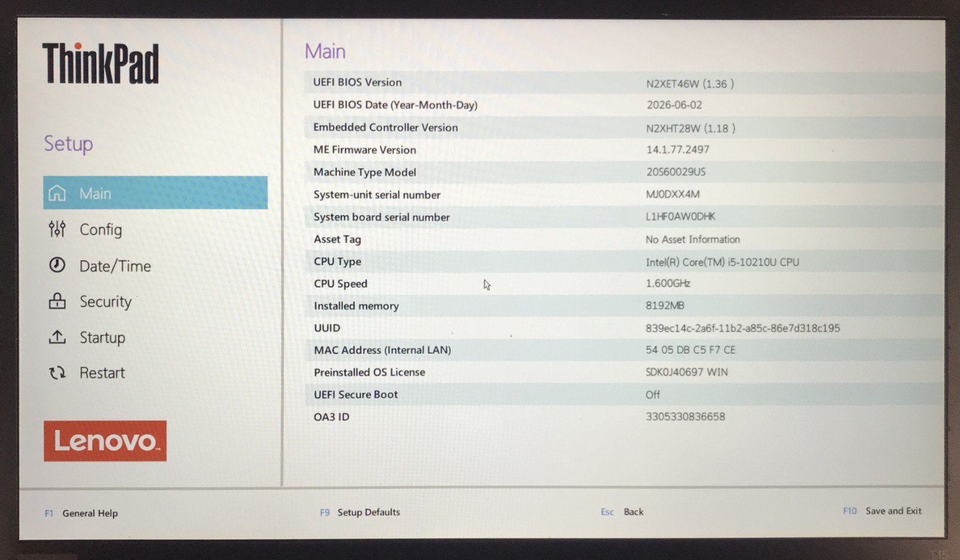Screen dimensions: 960x560
Task: Open the Restart menu
Action: click(x=102, y=373)
